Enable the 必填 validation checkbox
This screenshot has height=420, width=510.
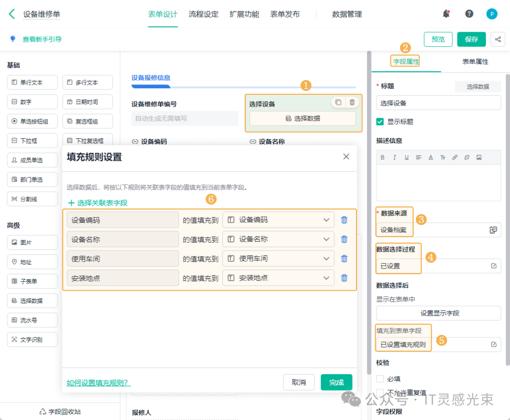(380, 378)
